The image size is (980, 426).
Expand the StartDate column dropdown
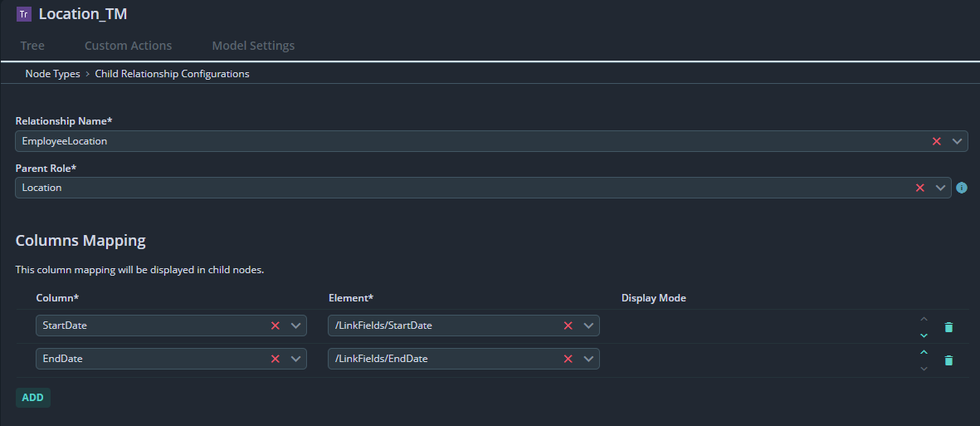(295, 326)
